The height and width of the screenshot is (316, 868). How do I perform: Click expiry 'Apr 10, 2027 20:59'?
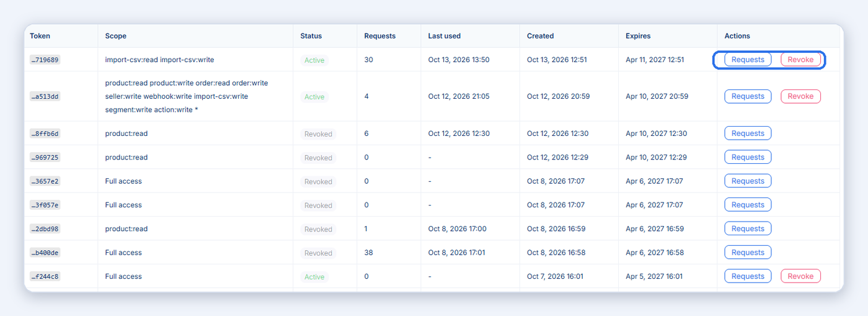(x=657, y=96)
